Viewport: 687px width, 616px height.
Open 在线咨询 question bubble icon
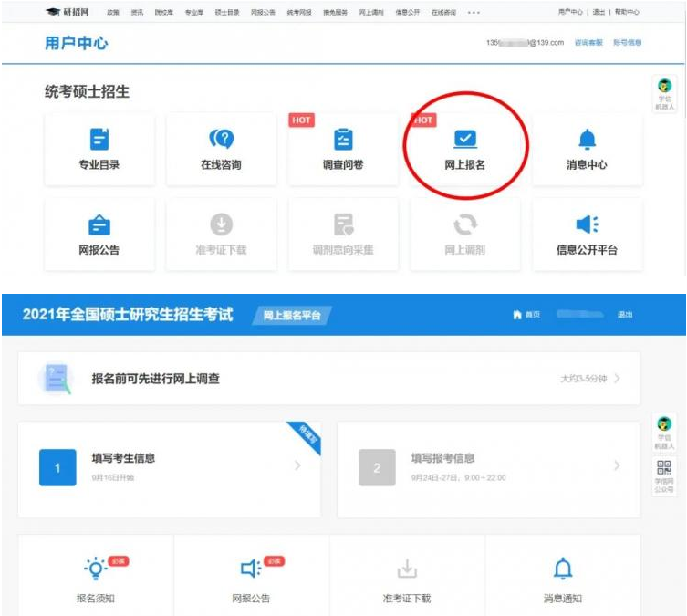[222, 139]
